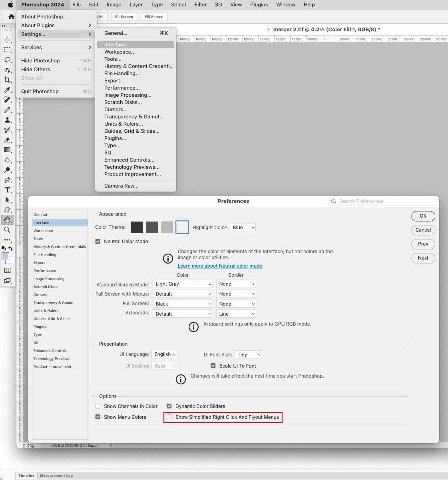This screenshot has height=480, width=448.
Task: Select the Zoom tool
Action: (x=7, y=230)
